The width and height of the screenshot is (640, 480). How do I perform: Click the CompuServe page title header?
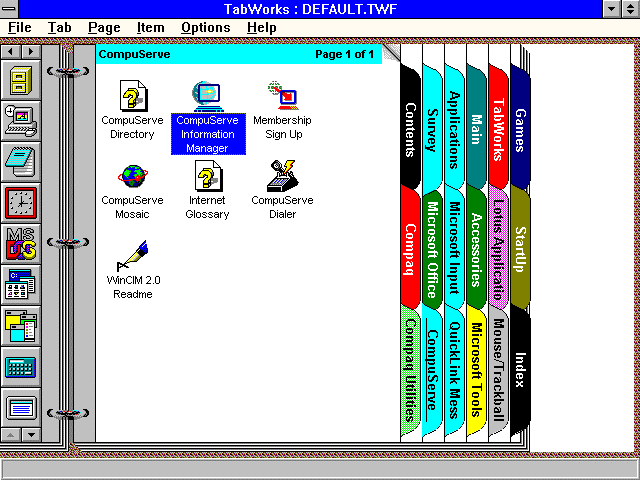(134, 54)
